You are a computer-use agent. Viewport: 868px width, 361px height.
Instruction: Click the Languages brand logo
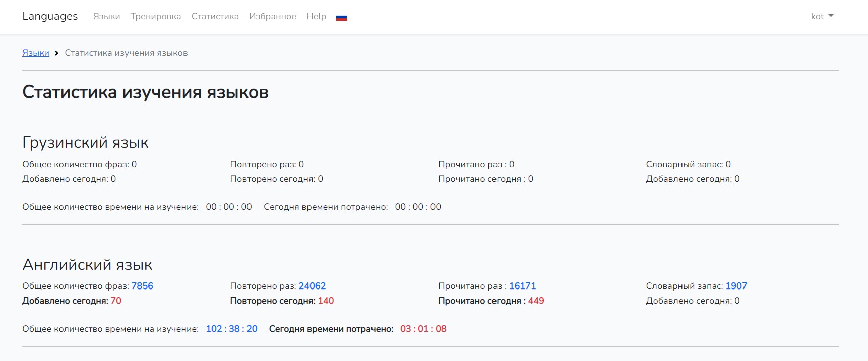50,16
